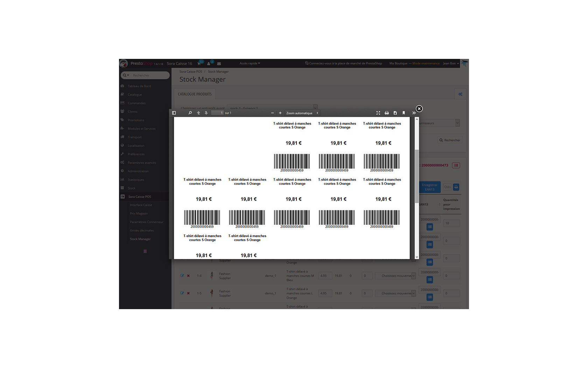Click the settings gears icon in panel header

click(x=460, y=94)
